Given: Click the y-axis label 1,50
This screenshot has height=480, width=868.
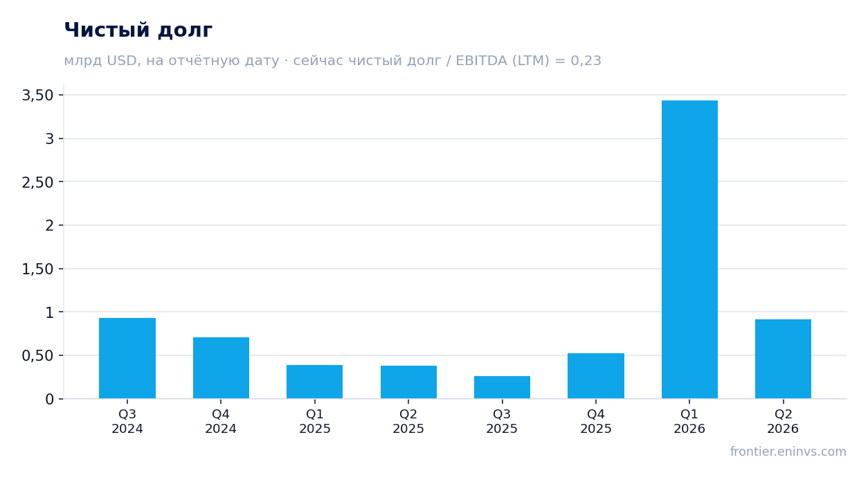Looking at the screenshot, I should click(x=37, y=269).
